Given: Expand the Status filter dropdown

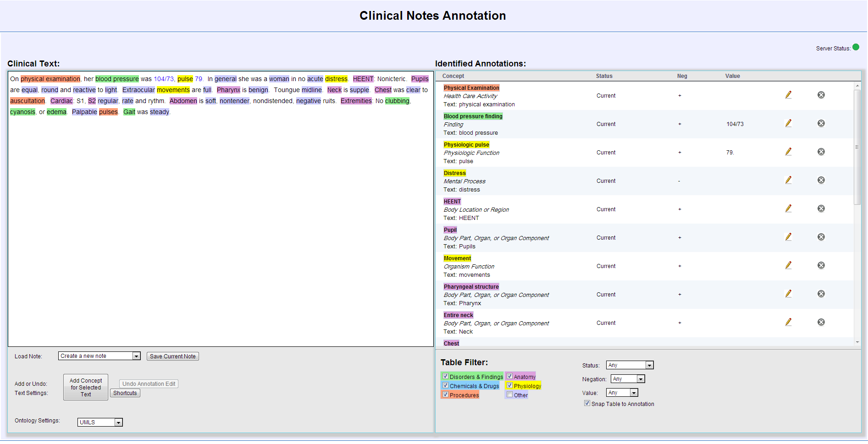Looking at the screenshot, I should point(649,365).
